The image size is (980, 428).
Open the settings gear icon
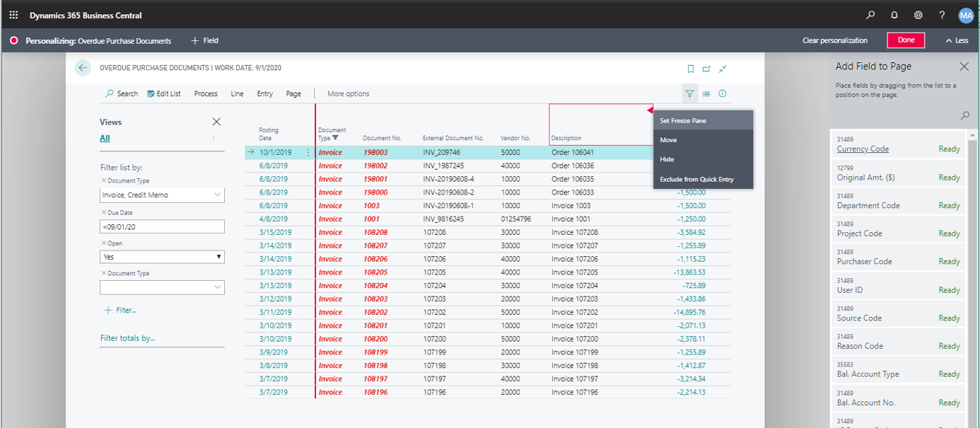[918, 15]
